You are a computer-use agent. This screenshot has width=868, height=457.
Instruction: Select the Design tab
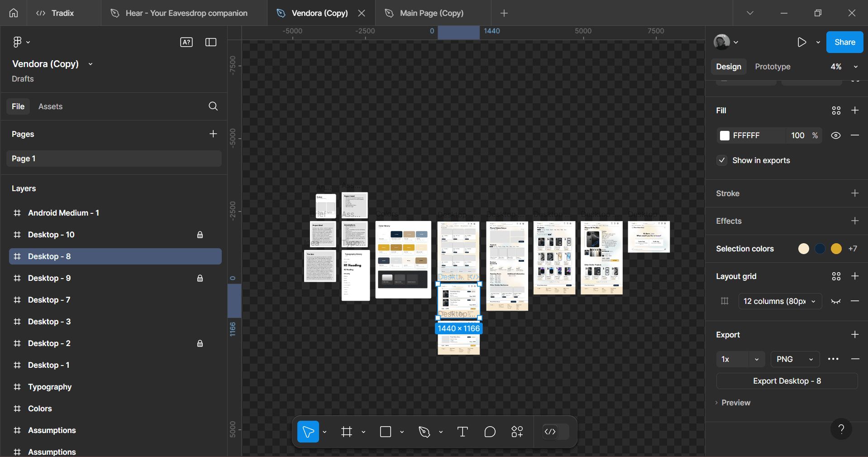click(x=729, y=67)
